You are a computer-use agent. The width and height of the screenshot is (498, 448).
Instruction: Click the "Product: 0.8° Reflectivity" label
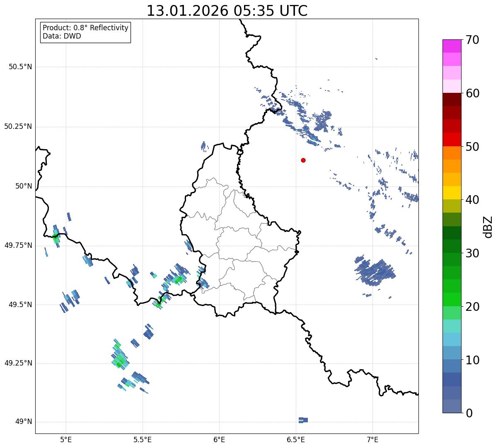pyautogui.click(x=86, y=28)
